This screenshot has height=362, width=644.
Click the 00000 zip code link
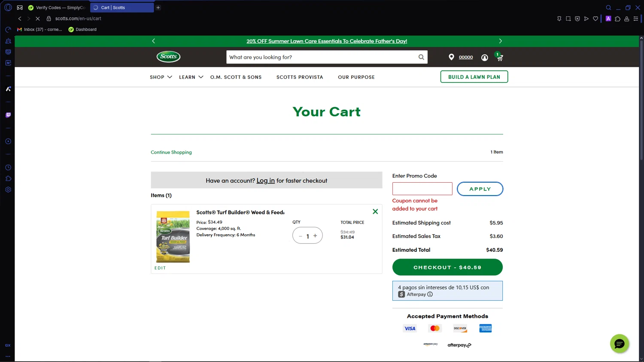click(466, 57)
